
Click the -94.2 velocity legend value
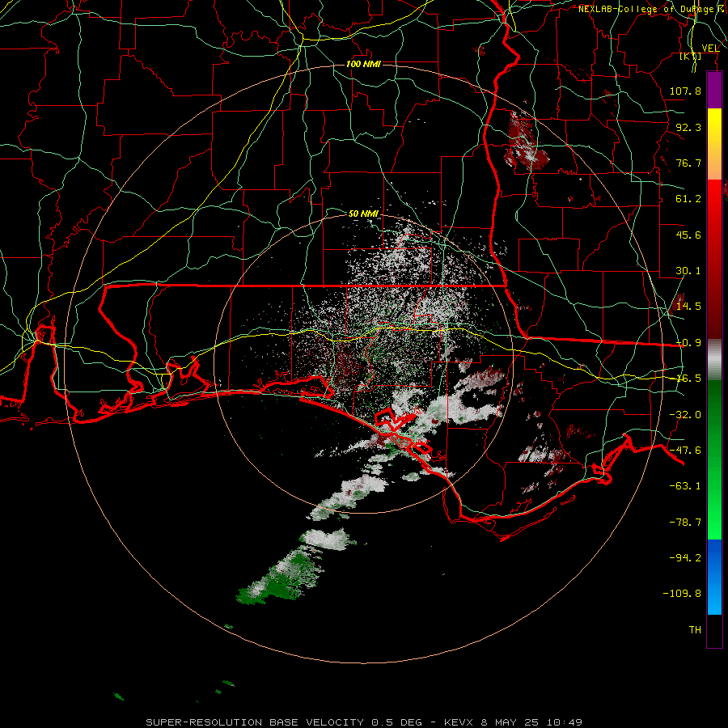[685, 557]
